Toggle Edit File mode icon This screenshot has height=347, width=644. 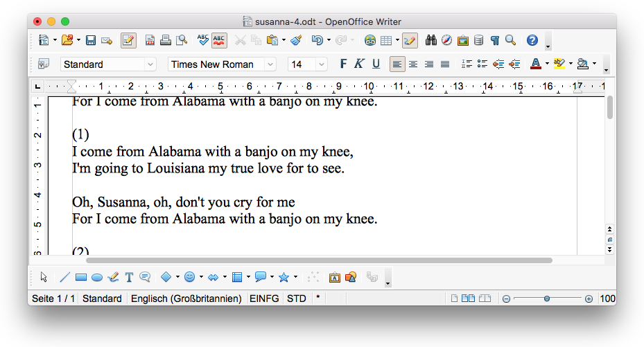pos(128,40)
